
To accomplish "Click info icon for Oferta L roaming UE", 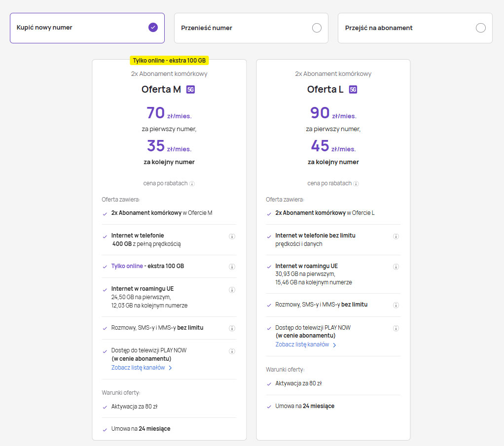I will click(x=396, y=267).
